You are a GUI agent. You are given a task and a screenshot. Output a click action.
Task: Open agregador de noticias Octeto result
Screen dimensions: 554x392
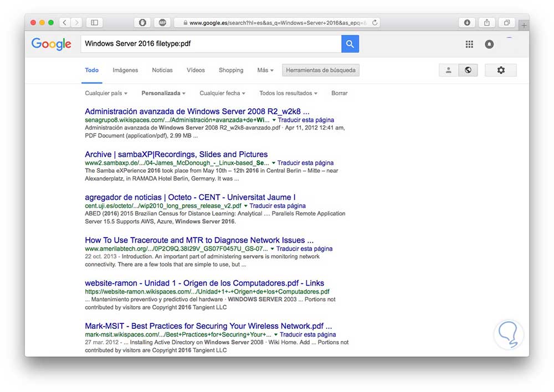pos(190,197)
